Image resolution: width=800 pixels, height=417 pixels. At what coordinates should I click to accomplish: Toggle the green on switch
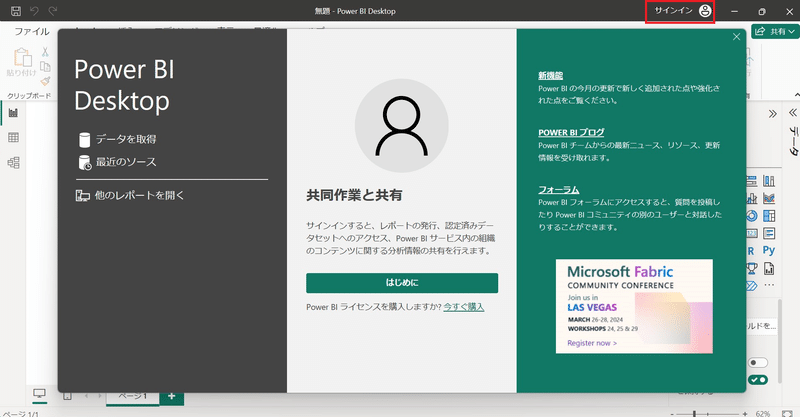758,380
